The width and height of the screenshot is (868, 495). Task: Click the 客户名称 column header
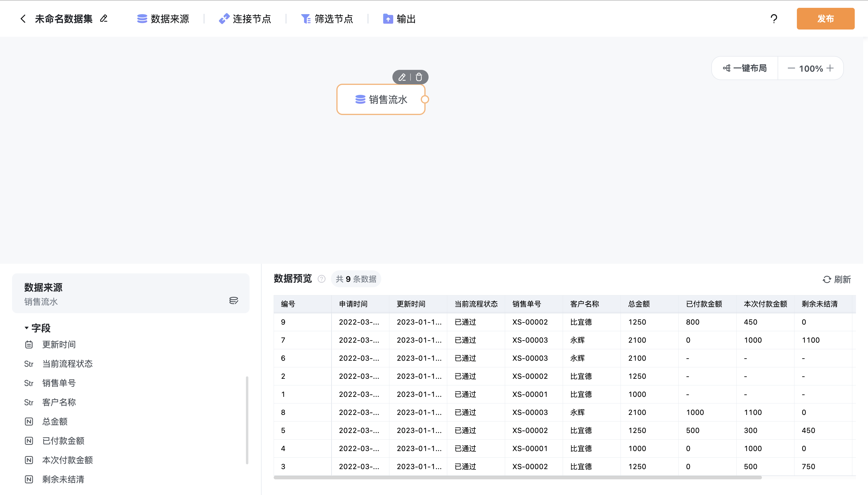click(x=592, y=304)
